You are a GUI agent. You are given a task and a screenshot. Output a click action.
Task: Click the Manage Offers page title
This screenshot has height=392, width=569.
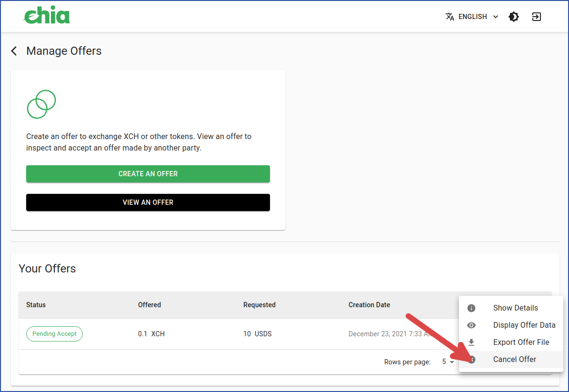[x=64, y=51]
